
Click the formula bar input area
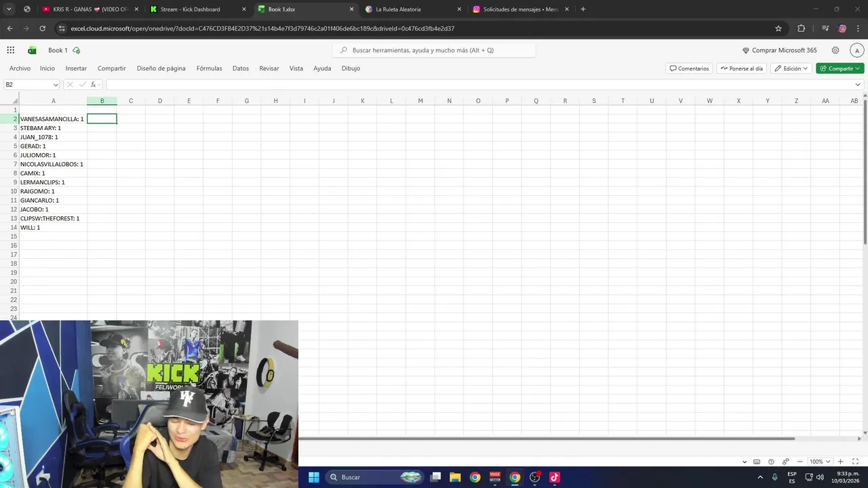(x=478, y=85)
